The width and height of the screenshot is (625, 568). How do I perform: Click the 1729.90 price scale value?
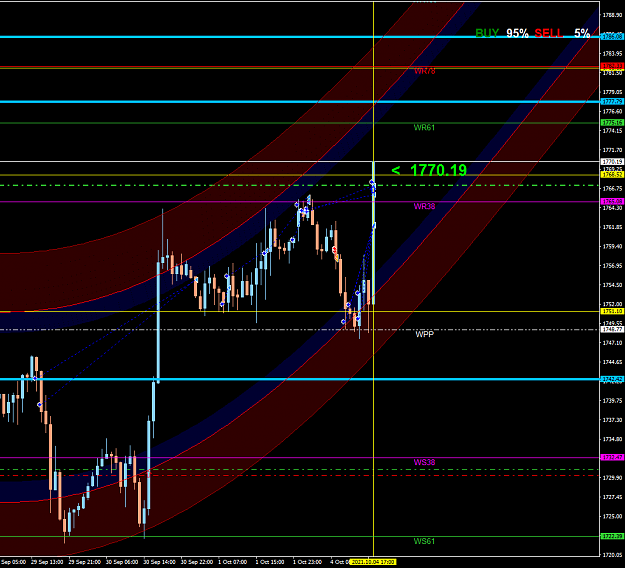pos(612,478)
